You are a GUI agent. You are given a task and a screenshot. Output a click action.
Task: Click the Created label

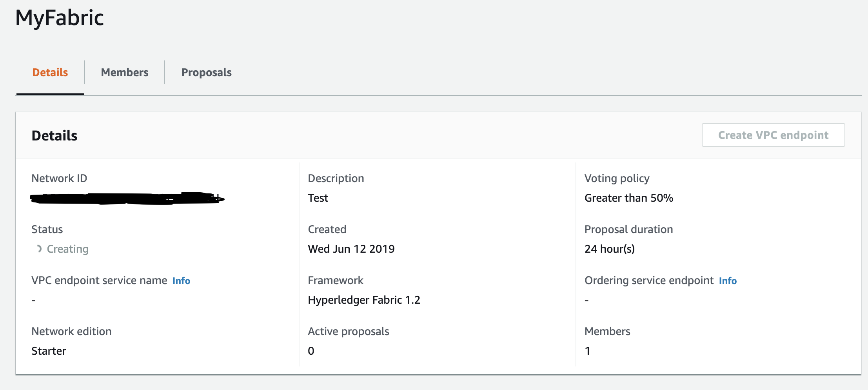coord(327,229)
